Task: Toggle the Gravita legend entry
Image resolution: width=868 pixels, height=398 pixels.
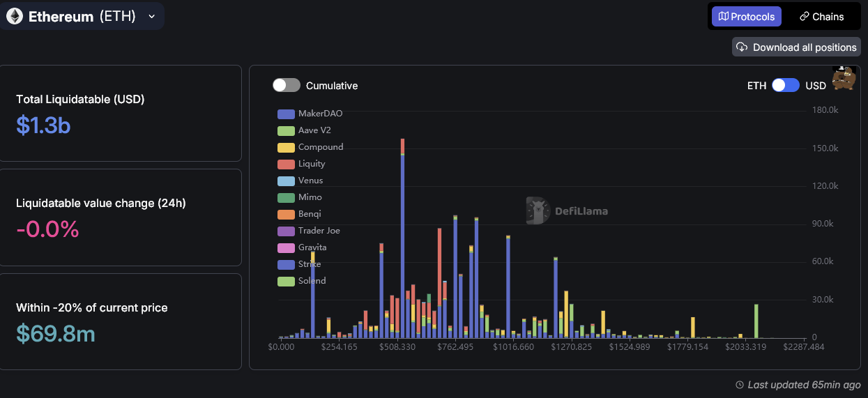Action: click(302, 247)
